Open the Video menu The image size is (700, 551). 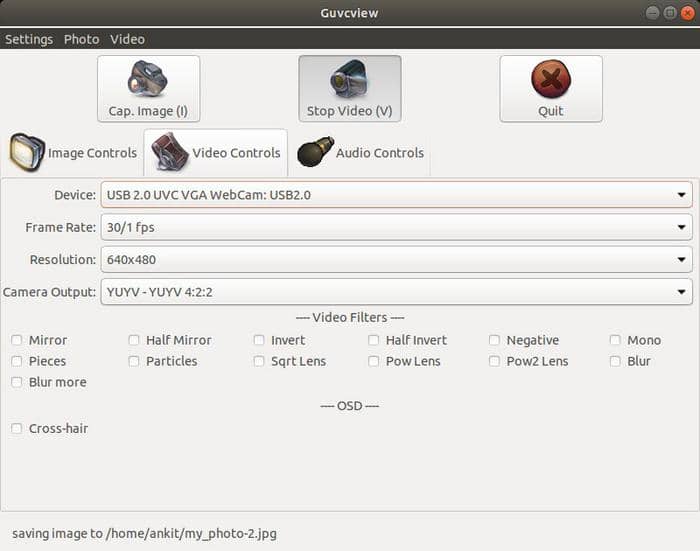(128, 39)
